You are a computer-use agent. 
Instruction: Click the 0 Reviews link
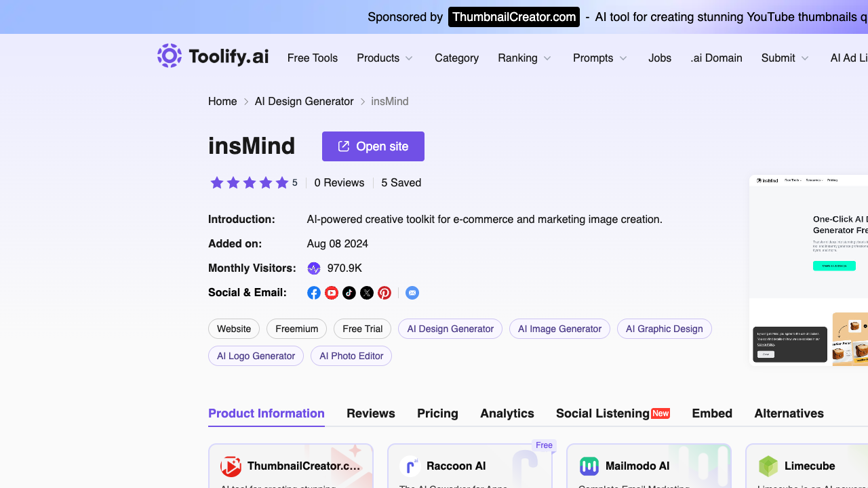339,183
